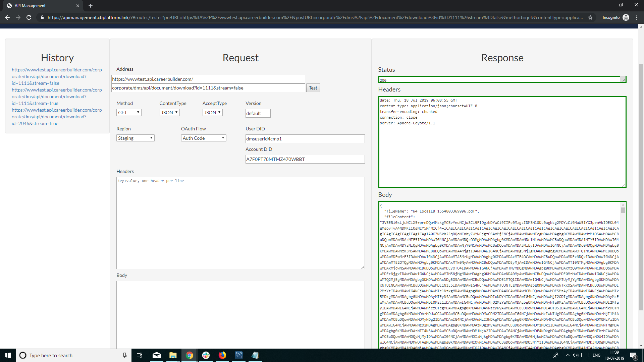Click in the User DID field
This screenshot has height=362, width=644.
[x=305, y=139]
